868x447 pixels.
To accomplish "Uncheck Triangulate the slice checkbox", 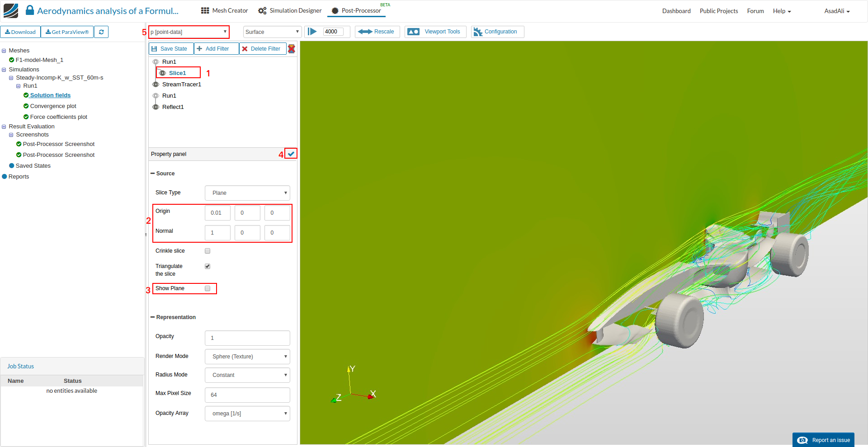I will pyautogui.click(x=208, y=266).
